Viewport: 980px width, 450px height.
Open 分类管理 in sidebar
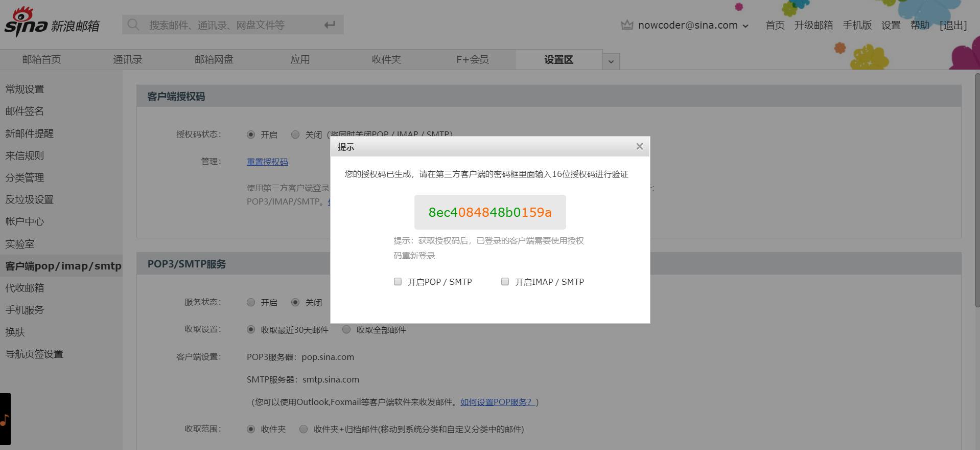click(x=25, y=177)
